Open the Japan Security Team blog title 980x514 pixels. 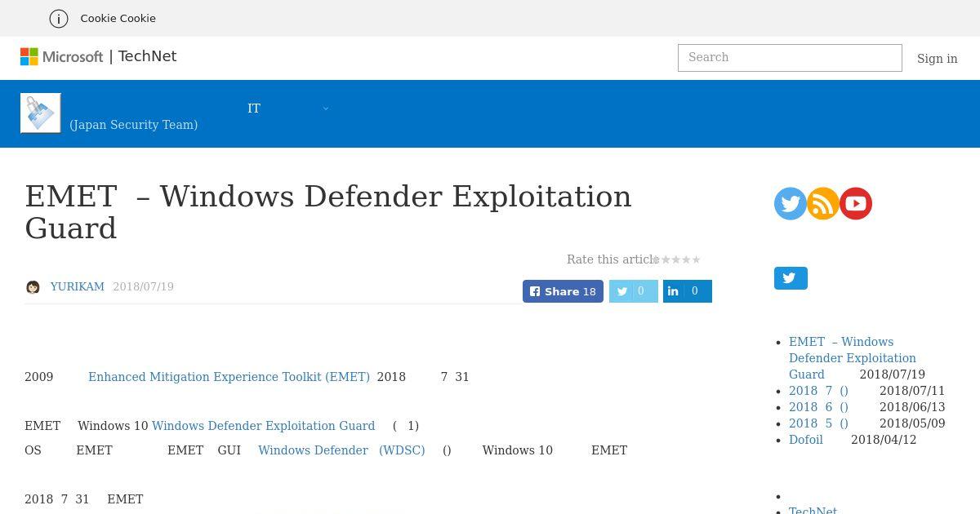(133, 125)
